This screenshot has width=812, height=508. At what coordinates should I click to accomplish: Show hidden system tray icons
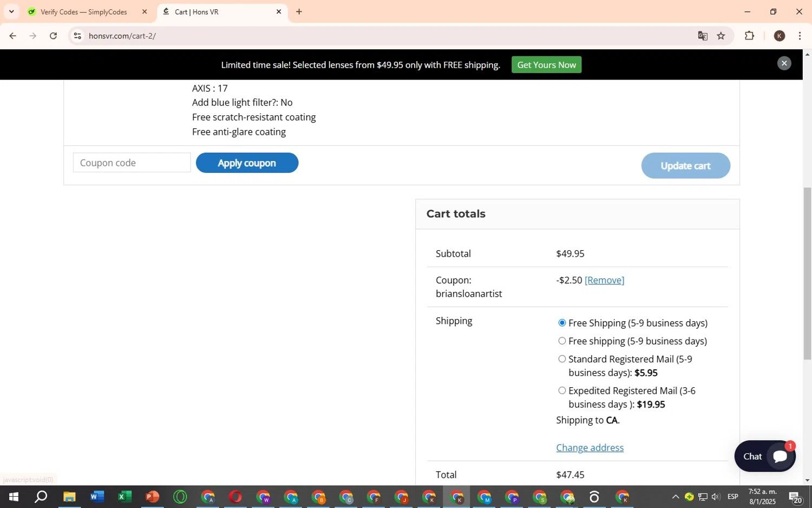tap(675, 497)
